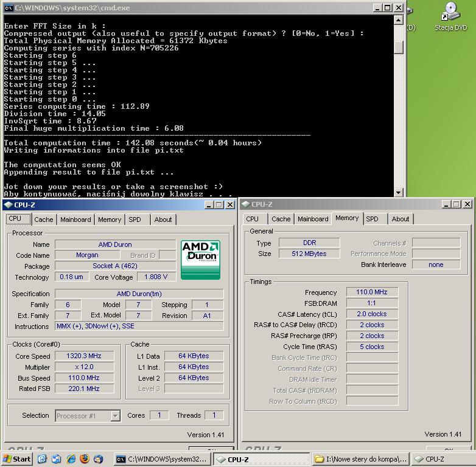The height and width of the screenshot is (467, 476).
Task: Click the processor Name field 'AMD Duron'
Action: [116, 244]
